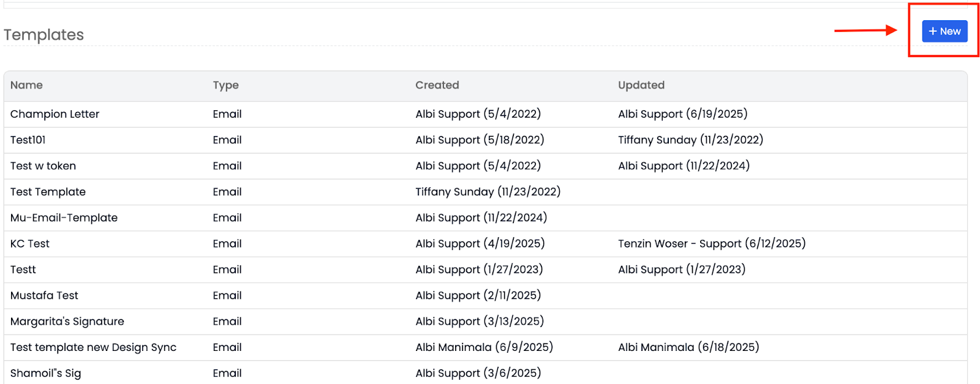The height and width of the screenshot is (384, 980).
Task: Select the Testt template name
Action: (x=23, y=269)
